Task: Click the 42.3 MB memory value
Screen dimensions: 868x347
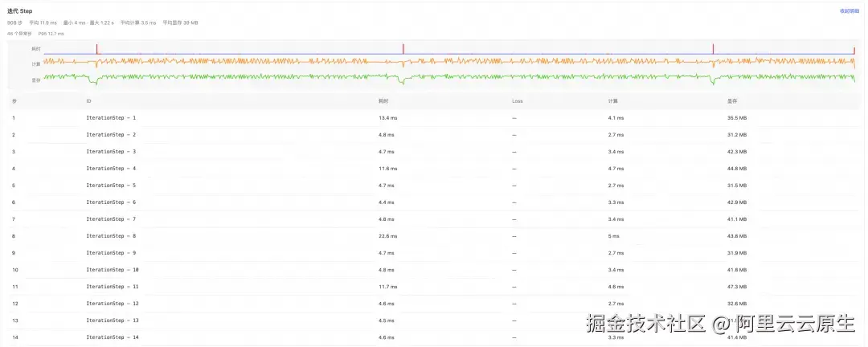Action: pos(737,152)
